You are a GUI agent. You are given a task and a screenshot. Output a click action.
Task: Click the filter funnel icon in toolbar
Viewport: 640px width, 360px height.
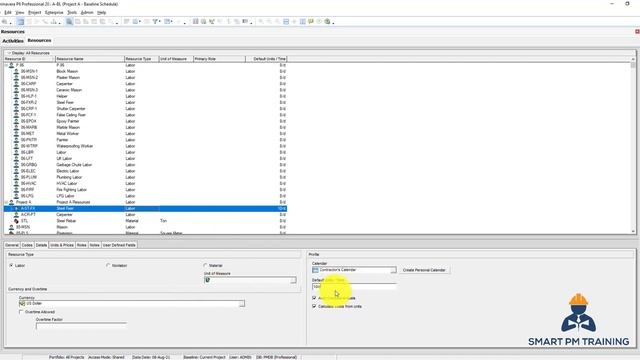click(156, 22)
